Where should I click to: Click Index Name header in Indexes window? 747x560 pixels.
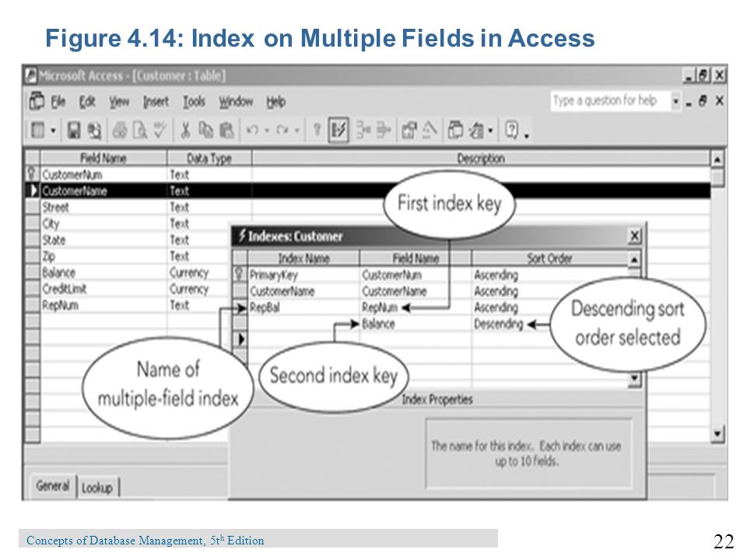coord(303,258)
